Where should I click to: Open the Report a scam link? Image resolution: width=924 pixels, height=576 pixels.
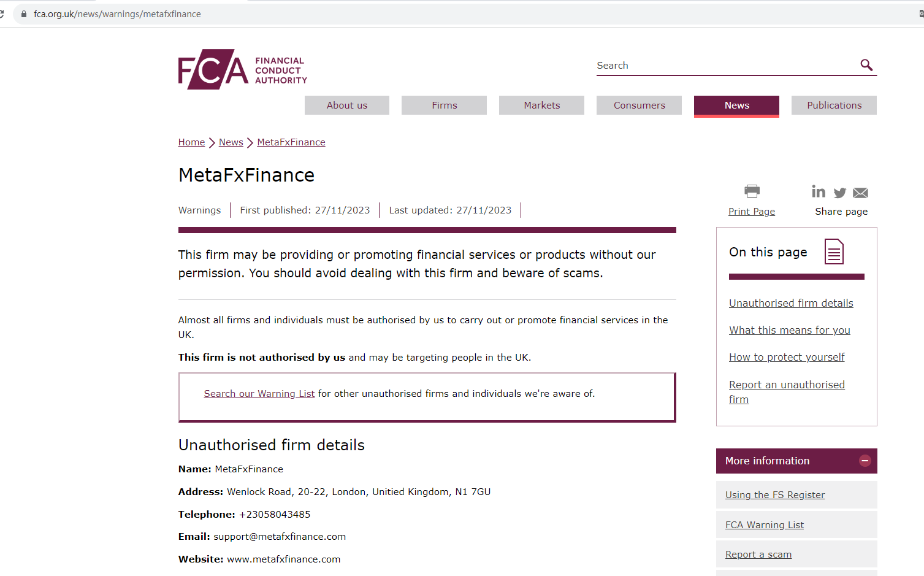tap(758, 555)
